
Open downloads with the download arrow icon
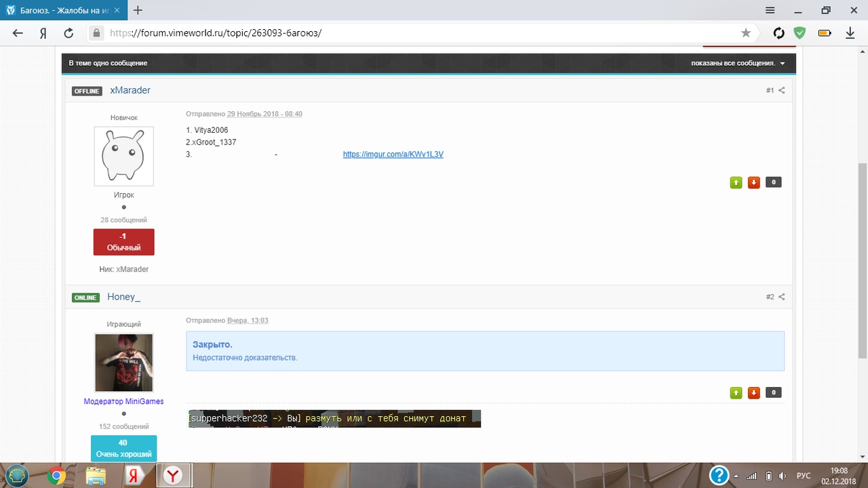click(850, 33)
